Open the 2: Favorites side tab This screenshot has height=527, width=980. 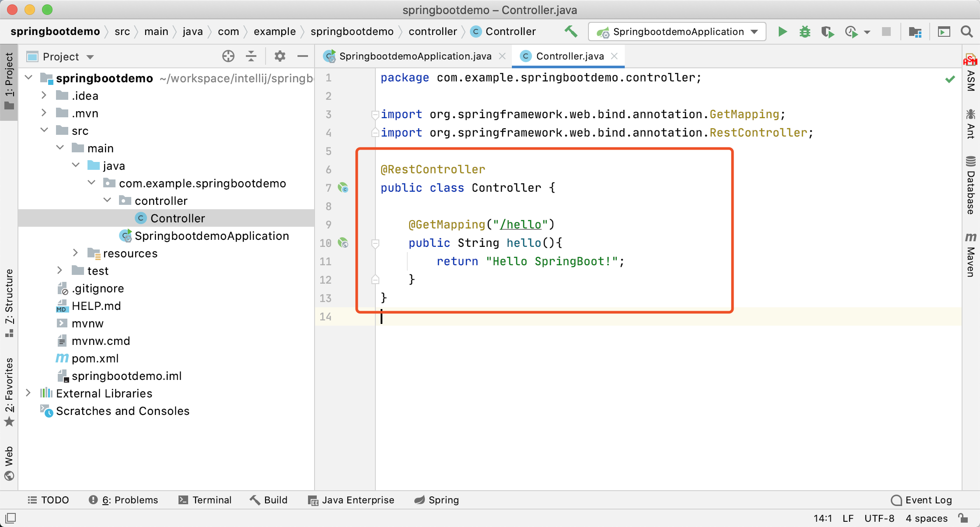point(9,392)
